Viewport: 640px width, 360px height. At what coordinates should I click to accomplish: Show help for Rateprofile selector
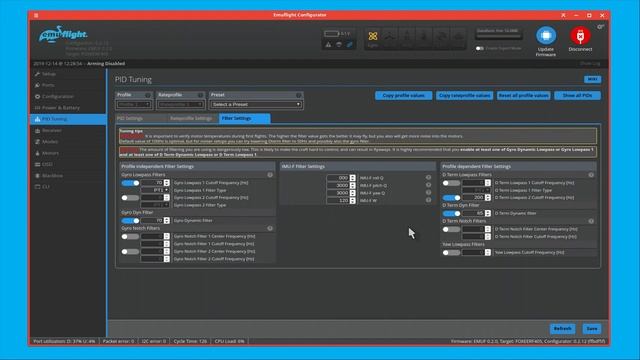click(x=200, y=95)
